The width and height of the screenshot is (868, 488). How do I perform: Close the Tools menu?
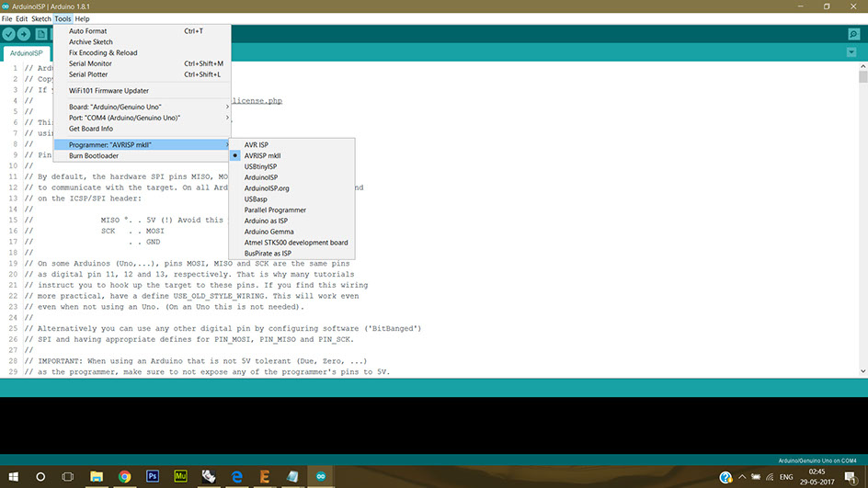pos(63,18)
